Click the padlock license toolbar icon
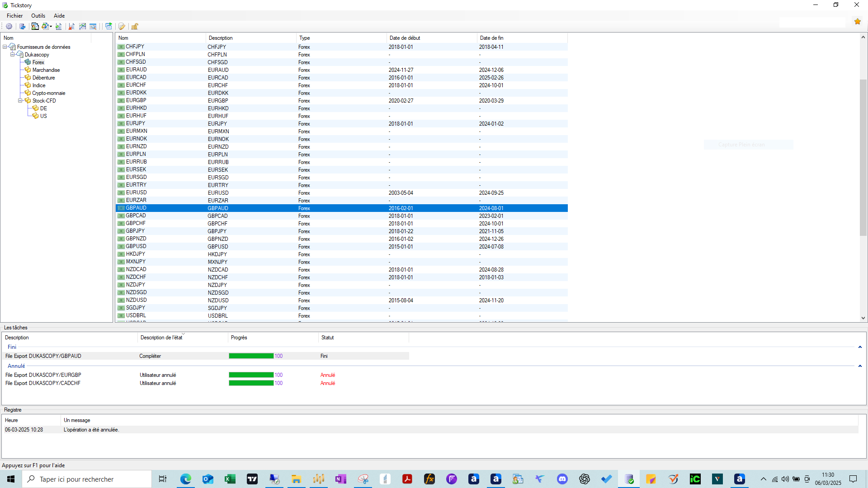Viewport: 868px width, 488px height. (135, 27)
